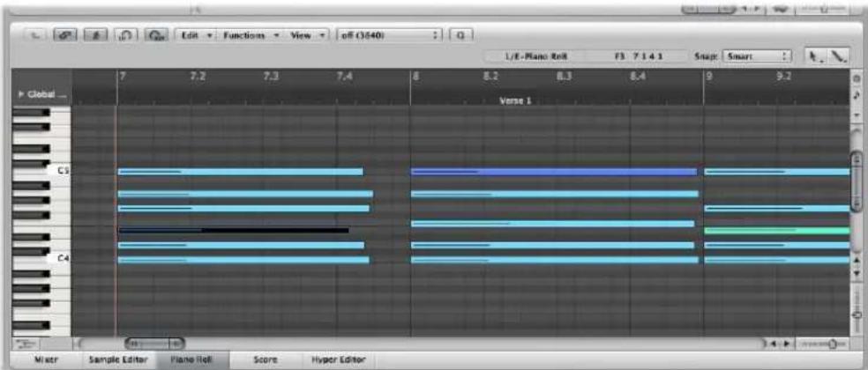The width and height of the screenshot is (868, 370).
Task: Click bar 7 in the ruler
Action: click(x=123, y=77)
